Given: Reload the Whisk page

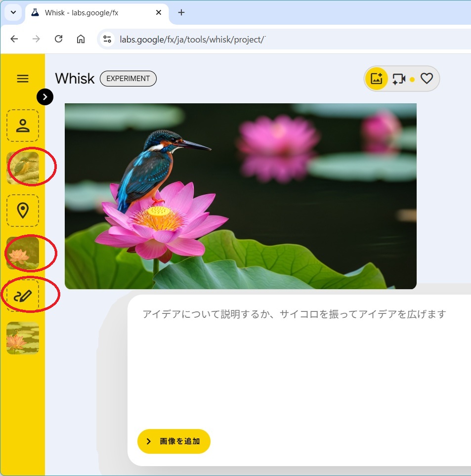Looking at the screenshot, I should coord(58,39).
